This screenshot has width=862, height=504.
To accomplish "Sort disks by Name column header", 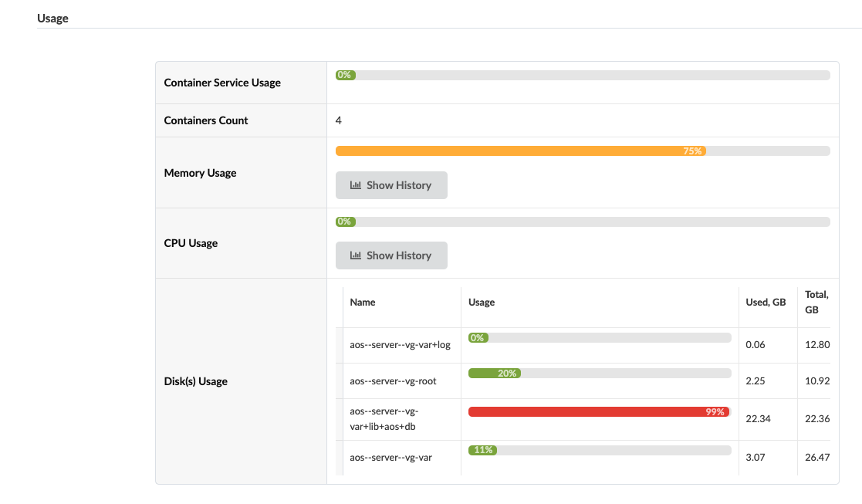I will pyautogui.click(x=363, y=303).
